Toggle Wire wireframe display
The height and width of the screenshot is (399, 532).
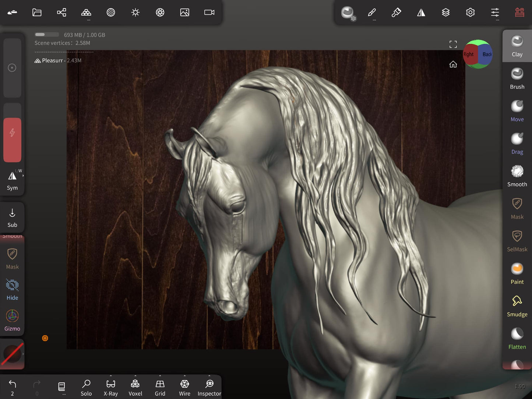(x=185, y=388)
